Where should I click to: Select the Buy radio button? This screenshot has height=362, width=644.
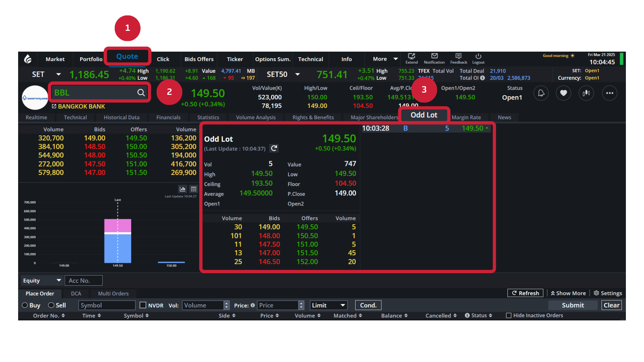pos(25,305)
